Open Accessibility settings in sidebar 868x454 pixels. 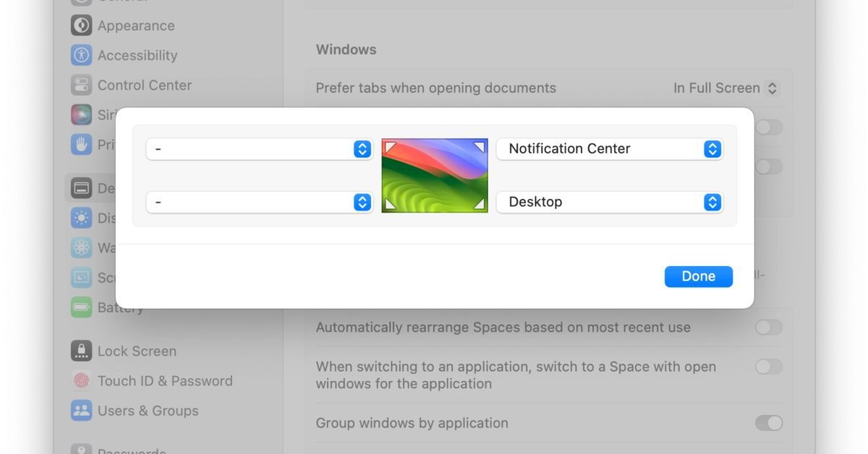coord(124,55)
